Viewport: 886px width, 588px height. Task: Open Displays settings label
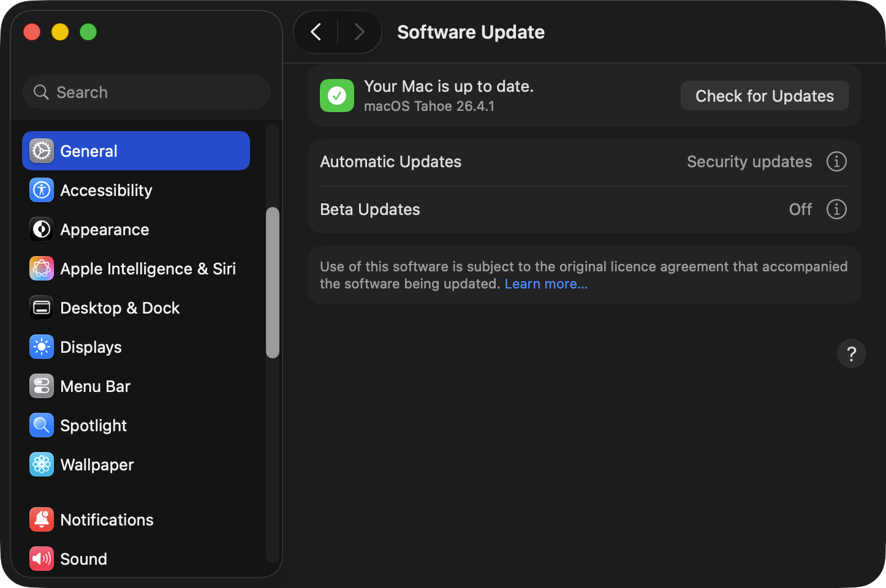pos(91,347)
